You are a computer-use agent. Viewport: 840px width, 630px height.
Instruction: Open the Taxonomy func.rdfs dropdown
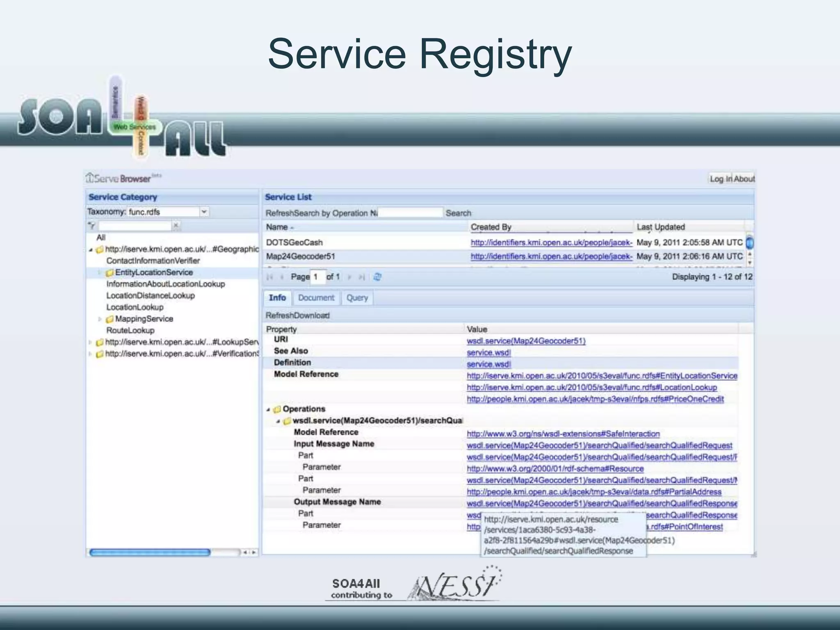pos(204,212)
